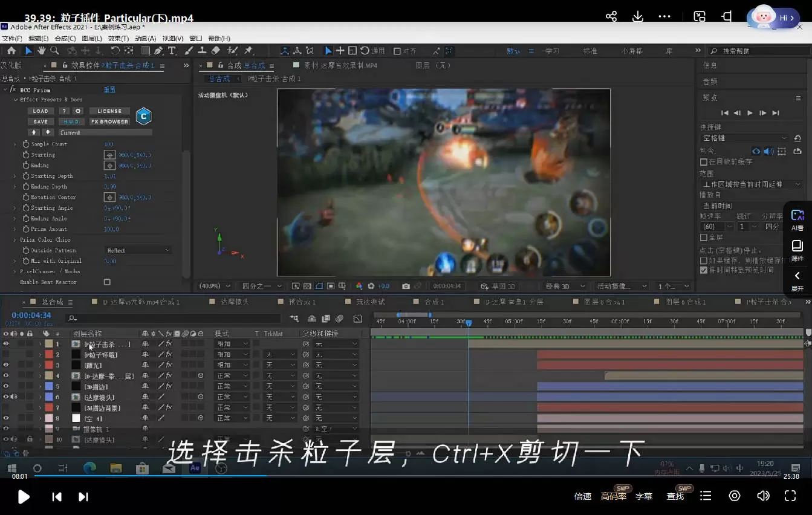This screenshot has width=812, height=515.
Task: Reset BCC Prism with 重置 link
Action: (x=109, y=89)
